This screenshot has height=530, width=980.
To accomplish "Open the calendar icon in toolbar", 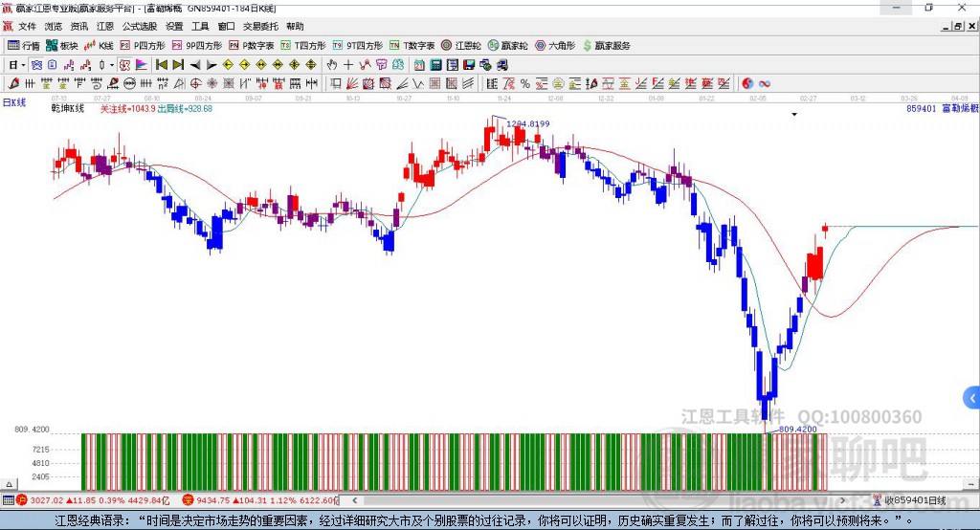I will (x=419, y=65).
